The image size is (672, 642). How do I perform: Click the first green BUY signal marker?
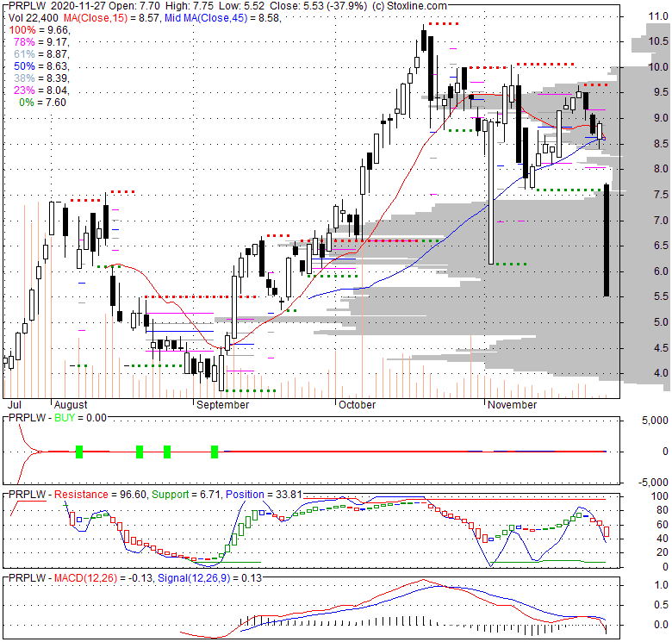point(79,452)
